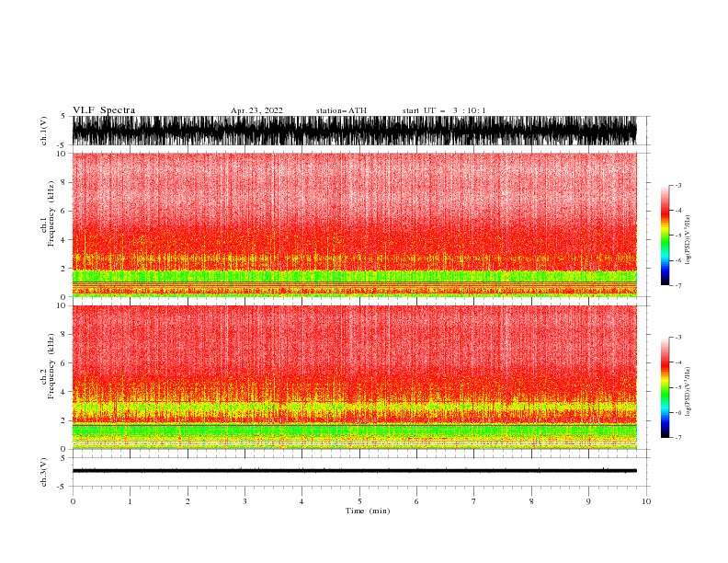The height and width of the screenshot is (563, 728).
Task: Click the ch.3 voltage waveform trace
Action: tap(354, 471)
